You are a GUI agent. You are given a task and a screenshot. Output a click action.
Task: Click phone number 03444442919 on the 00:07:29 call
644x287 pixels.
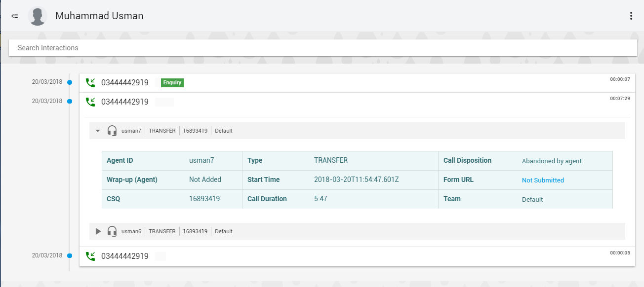[125, 102]
